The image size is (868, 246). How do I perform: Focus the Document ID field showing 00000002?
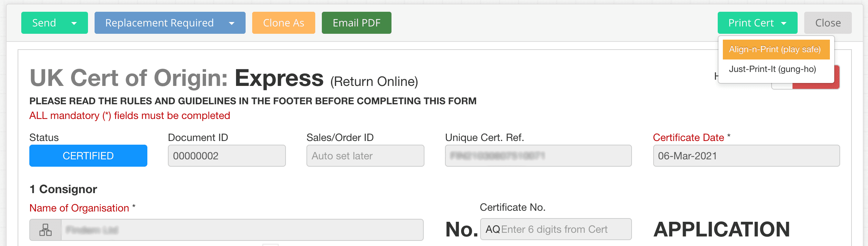pos(227,156)
